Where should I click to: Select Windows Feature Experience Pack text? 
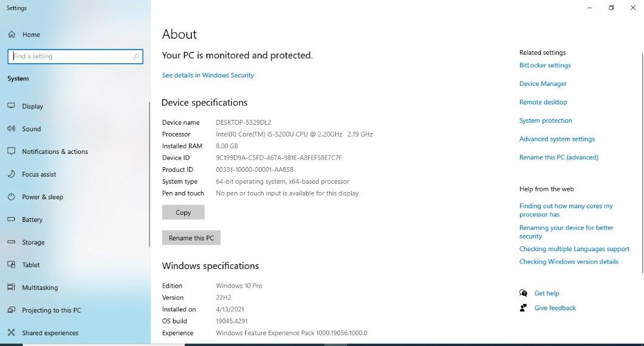[x=292, y=333]
